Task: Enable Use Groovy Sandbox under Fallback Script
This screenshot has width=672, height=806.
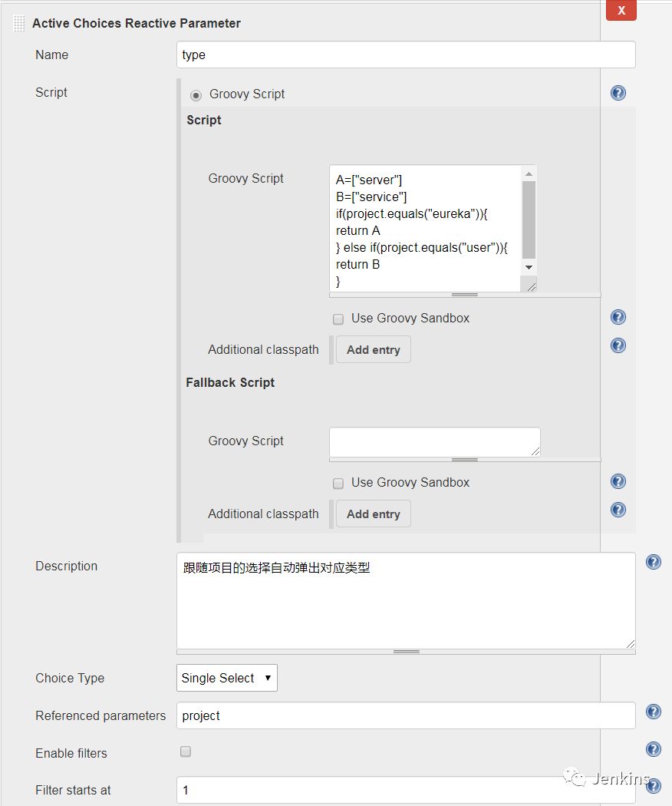Action: click(338, 484)
